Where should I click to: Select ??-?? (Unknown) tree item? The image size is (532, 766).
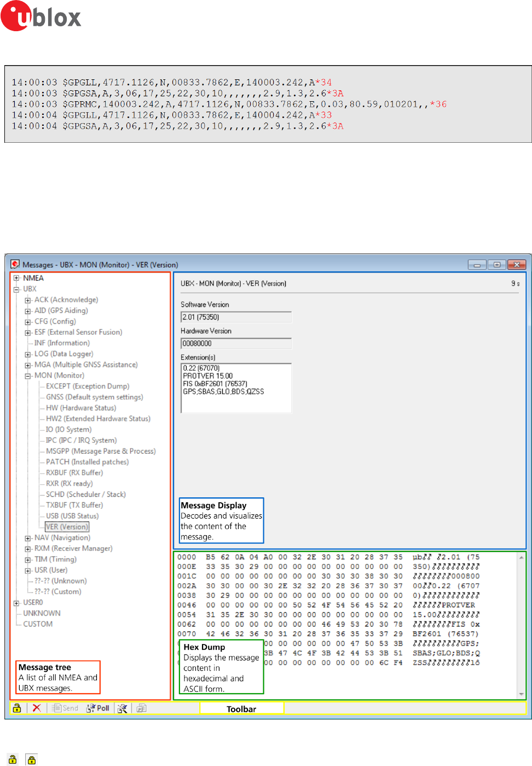tap(60, 581)
